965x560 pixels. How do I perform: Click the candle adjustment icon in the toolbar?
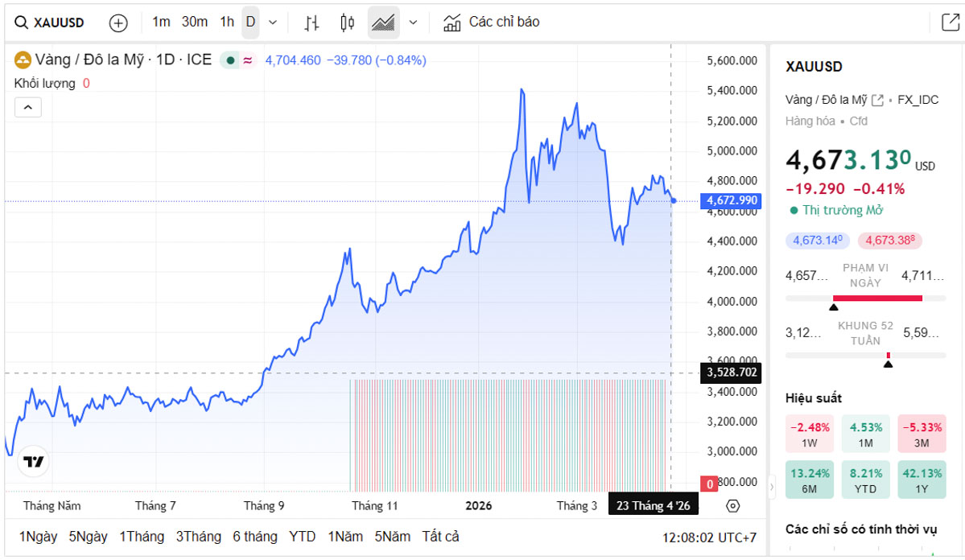pyautogui.click(x=347, y=23)
